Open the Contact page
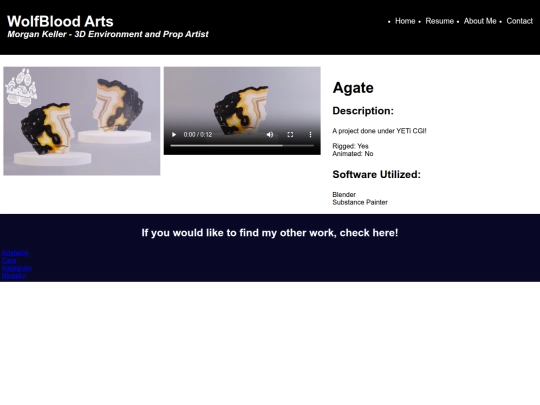The height and width of the screenshot is (405, 540). coord(519,21)
